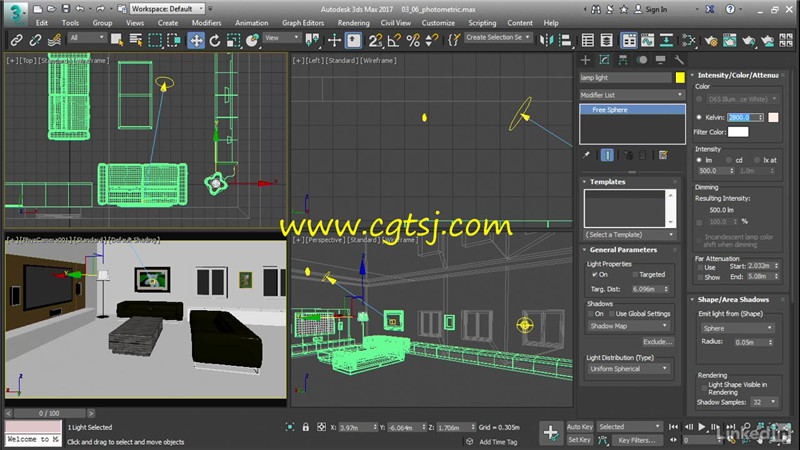Toggle Angle Snap
800x450 pixels.
coord(394,40)
